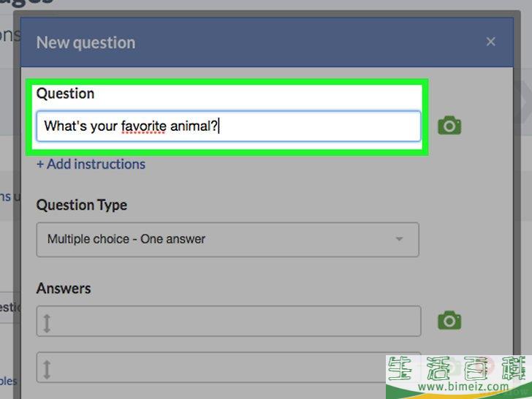The width and height of the screenshot is (532, 399).
Task: Click the faded chevron behind the dialog
Action: coord(523,102)
